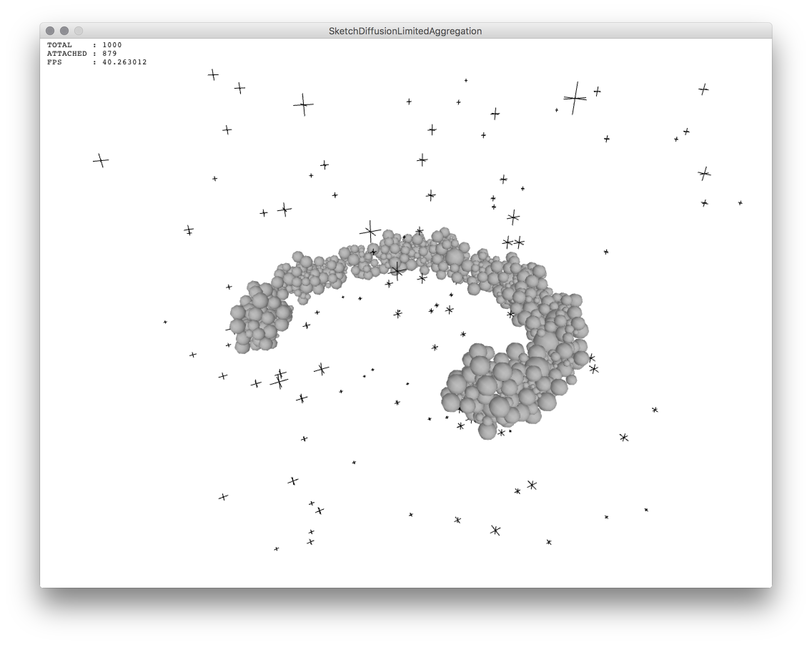Click the largest cross particle near the top right
This screenshot has height=645, width=812.
(x=575, y=98)
